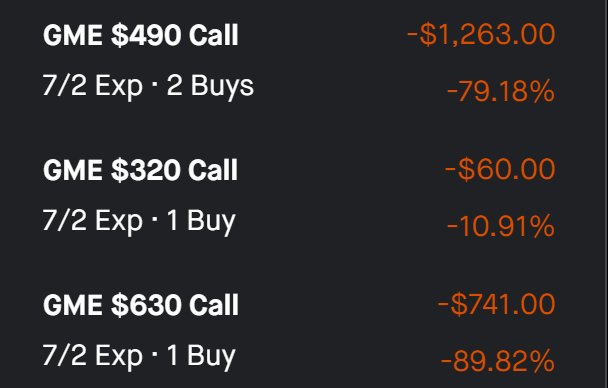Click the $320 strike price text
This screenshot has width=608, height=388.
click(146, 170)
